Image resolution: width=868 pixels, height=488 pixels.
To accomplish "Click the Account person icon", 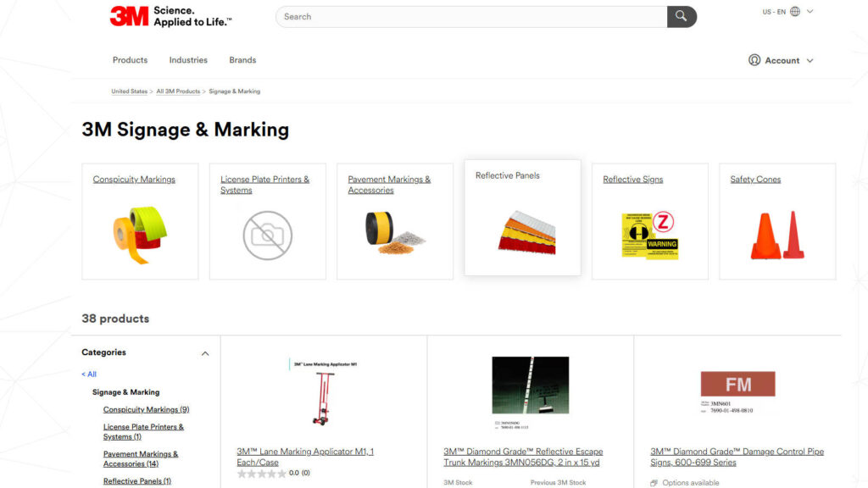I will coord(754,60).
